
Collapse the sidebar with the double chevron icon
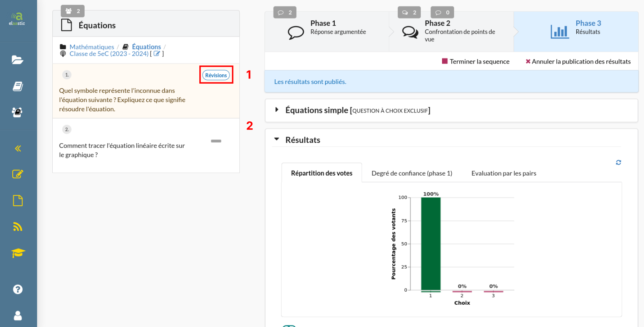click(18, 149)
